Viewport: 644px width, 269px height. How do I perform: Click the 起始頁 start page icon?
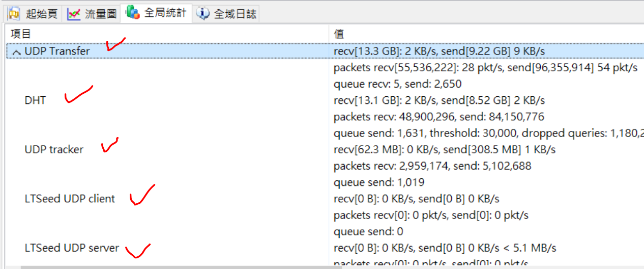pos(14,14)
